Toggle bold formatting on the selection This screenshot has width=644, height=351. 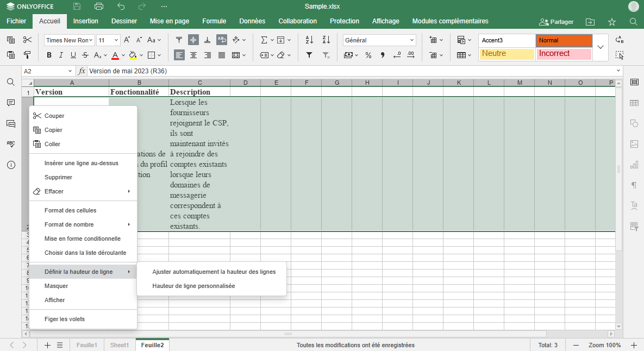coord(48,55)
